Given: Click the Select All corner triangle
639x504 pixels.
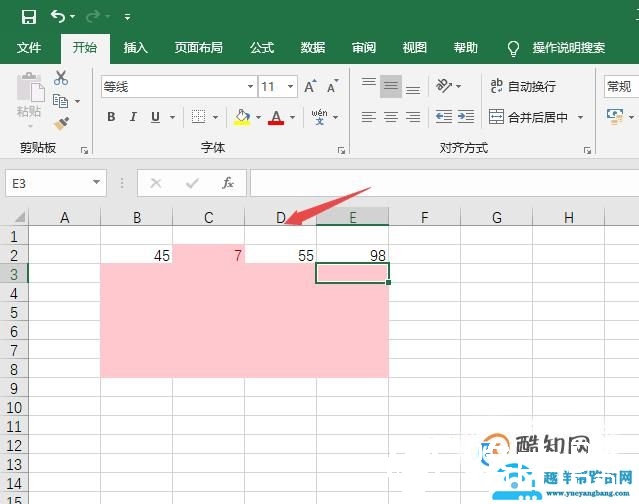Looking at the screenshot, I should click(19, 216).
